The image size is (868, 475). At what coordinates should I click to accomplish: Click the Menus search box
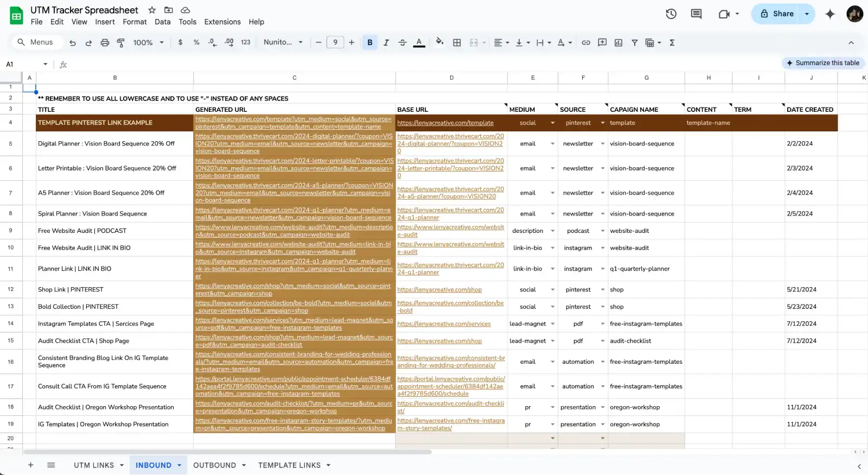[37, 42]
